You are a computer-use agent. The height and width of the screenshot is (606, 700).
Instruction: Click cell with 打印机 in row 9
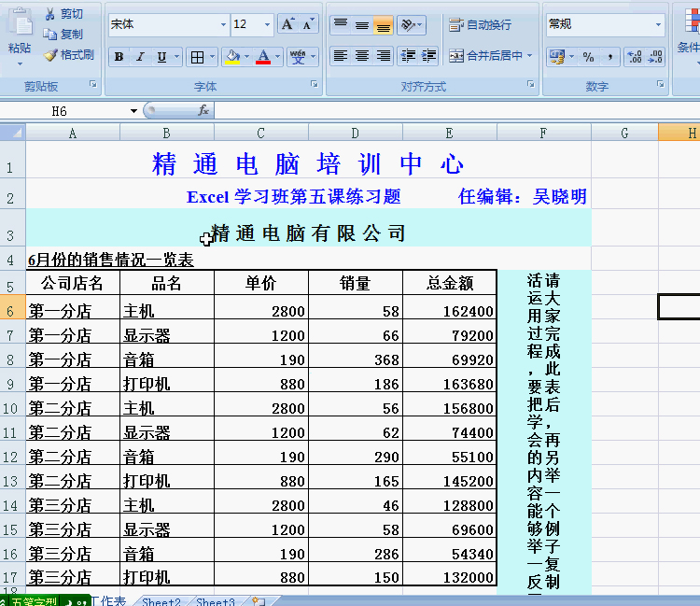(167, 380)
